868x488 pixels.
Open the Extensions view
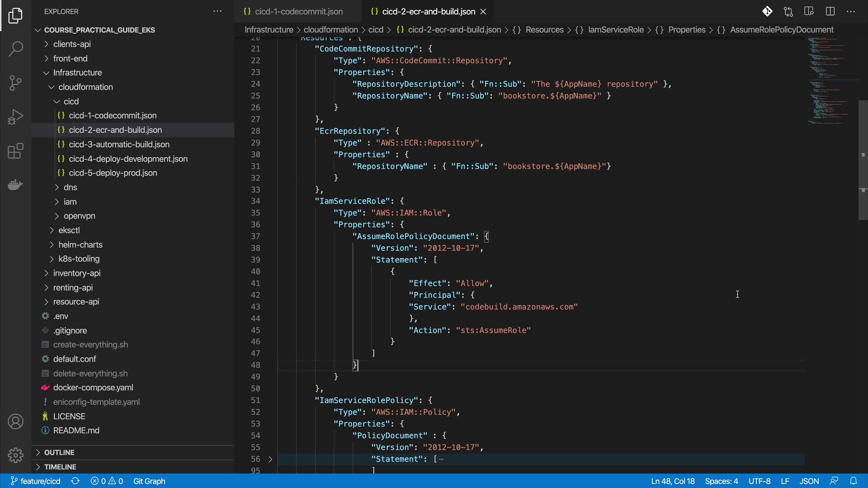pos(15,151)
